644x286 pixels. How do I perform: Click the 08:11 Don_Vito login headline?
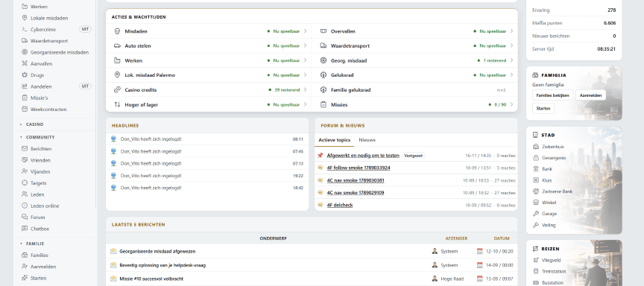(207, 139)
